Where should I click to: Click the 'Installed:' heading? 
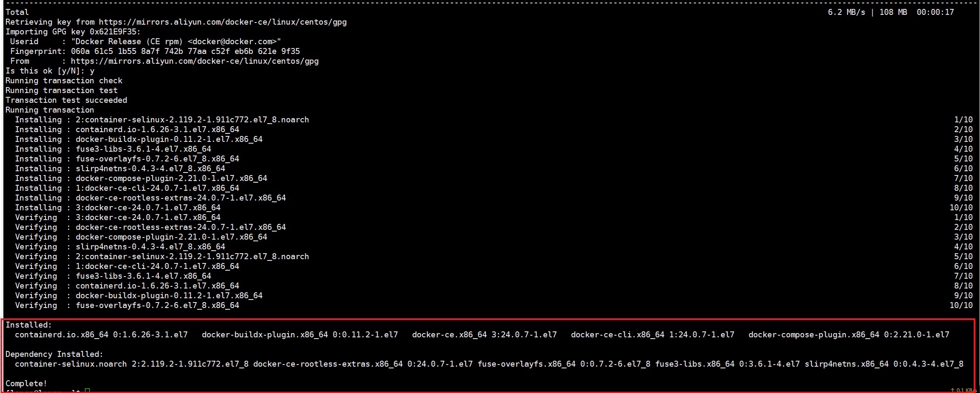tap(28, 325)
